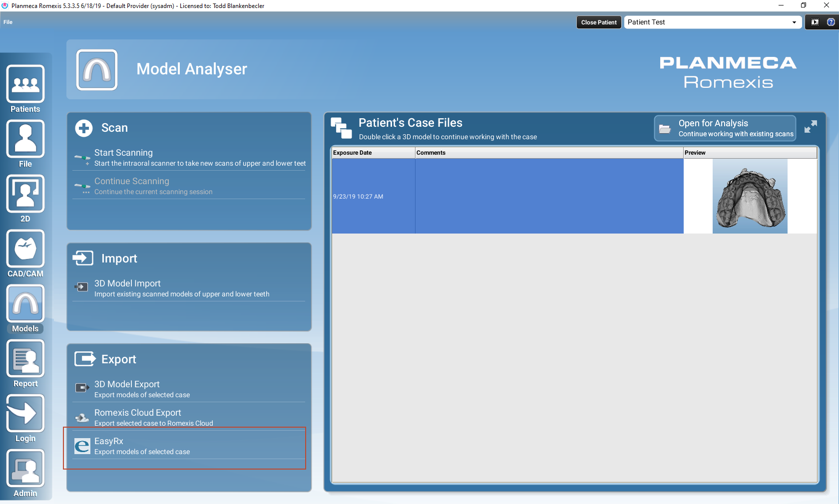Select the Models module in sidebar

[25, 308]
